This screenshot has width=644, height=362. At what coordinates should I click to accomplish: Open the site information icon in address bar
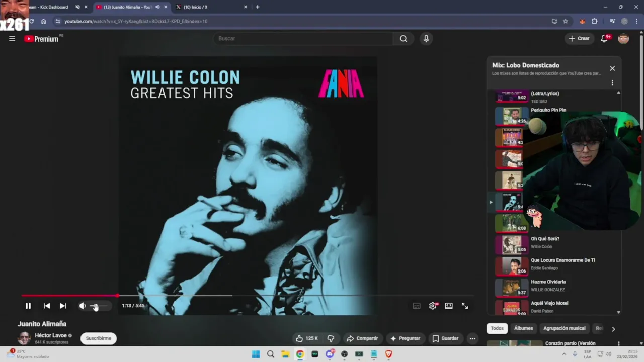[58, 21]
